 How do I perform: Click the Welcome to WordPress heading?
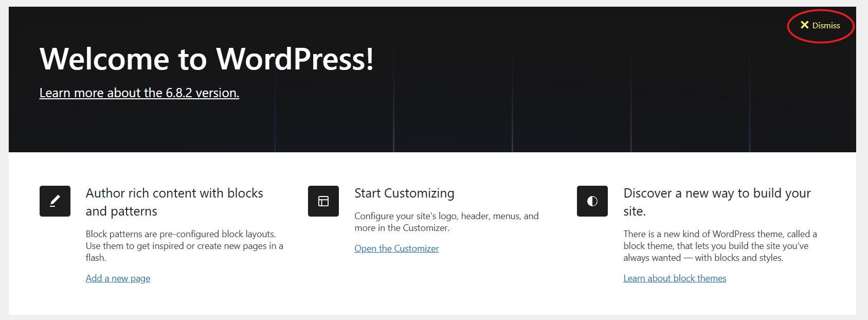(x=206, y=59)
